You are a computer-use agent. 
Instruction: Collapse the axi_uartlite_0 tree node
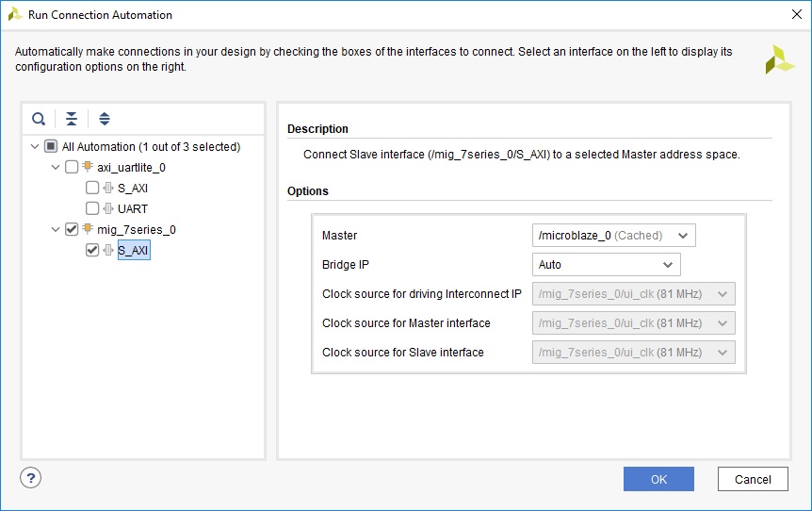coord(57,167)
